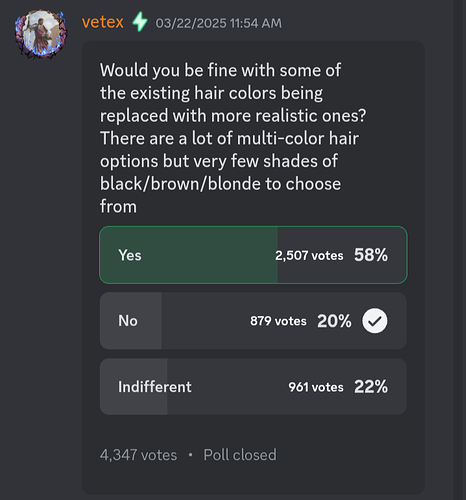The height and width of the screenshot is (500, 466).
Task: Click the green lightning bolt badge
Action: click(x=140, y=22)
